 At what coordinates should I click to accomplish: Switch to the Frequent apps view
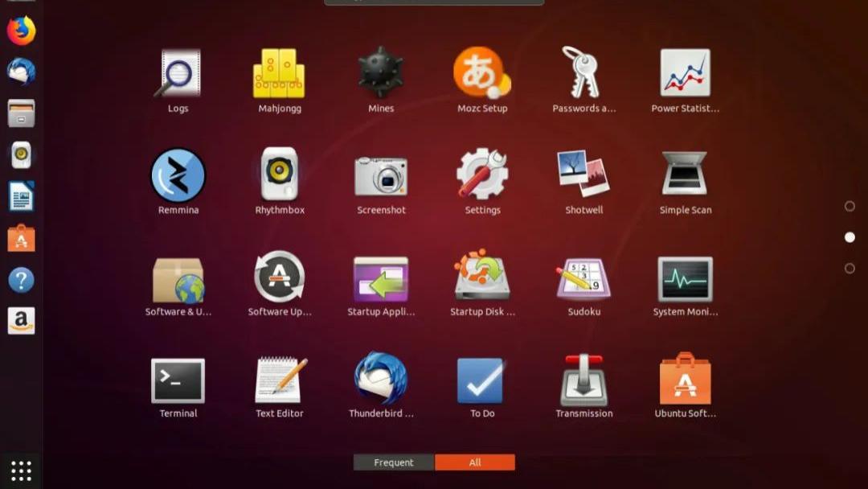coord(394,462)
